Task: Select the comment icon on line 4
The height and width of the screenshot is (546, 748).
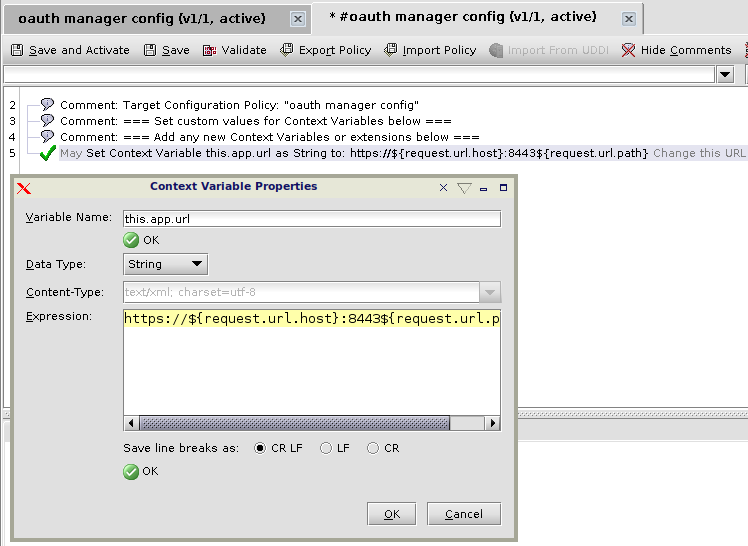Action: (47, 137)
